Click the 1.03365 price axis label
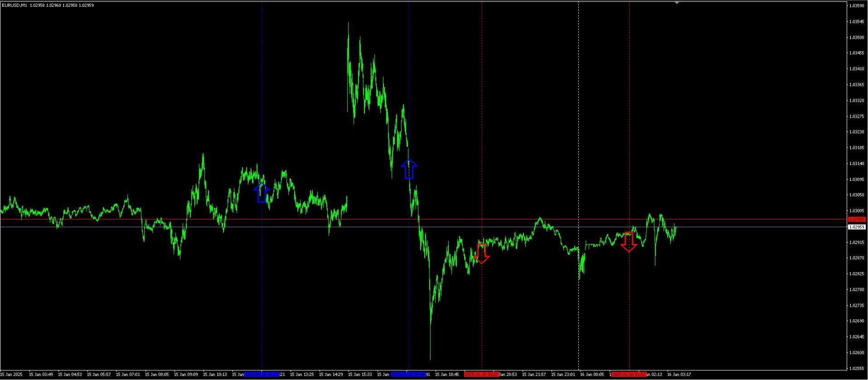This screenshot has height=380, width=868. [857, 85]
